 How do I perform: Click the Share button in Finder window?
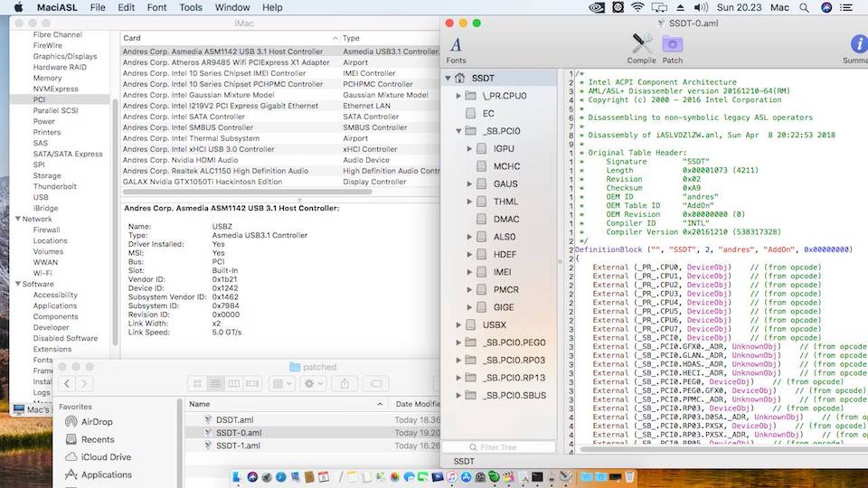point(344,383)
